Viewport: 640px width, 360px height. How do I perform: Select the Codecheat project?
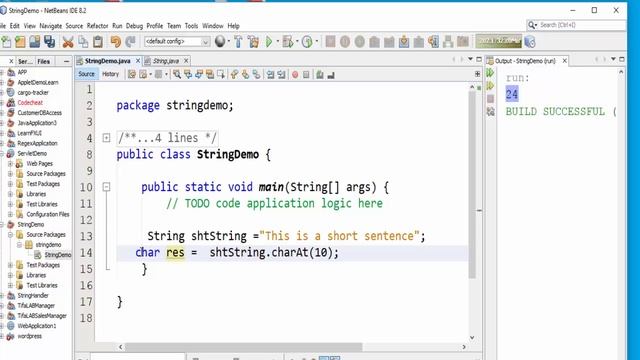30,102
